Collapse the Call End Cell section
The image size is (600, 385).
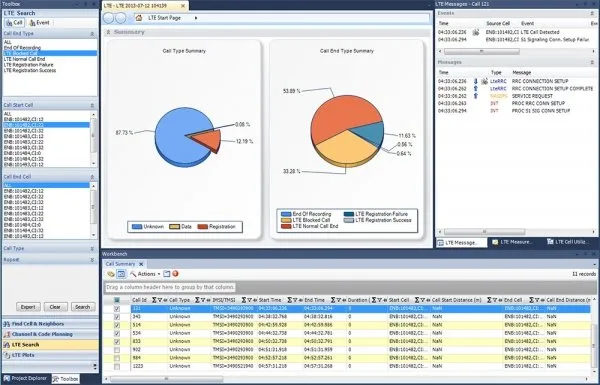(92, 177)
